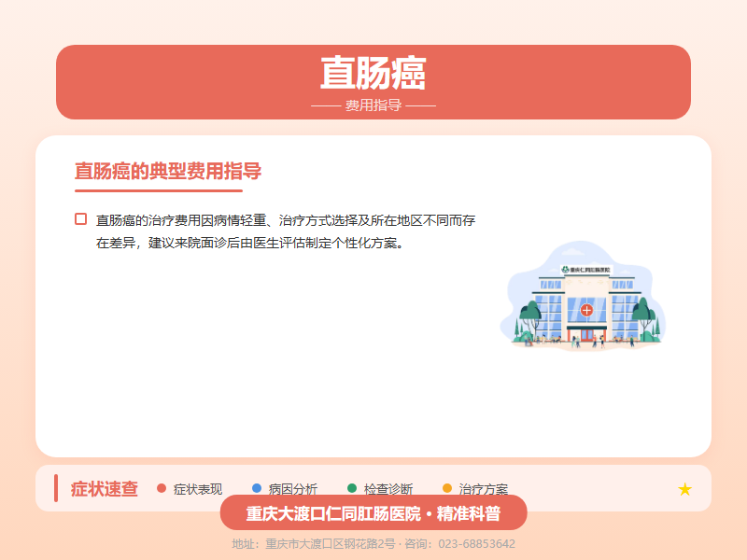Click the 直肠癌 main title

[x=373, y=74]
